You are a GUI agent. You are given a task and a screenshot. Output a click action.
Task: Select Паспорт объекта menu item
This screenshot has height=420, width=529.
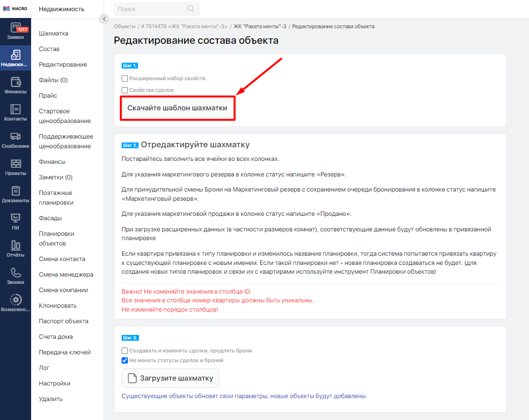pyautogui.click(x=63, y=321)
